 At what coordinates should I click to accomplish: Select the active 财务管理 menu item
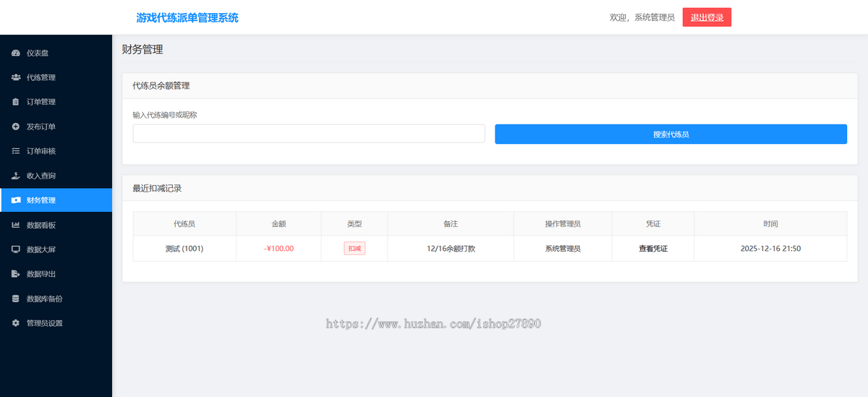[56, 200]
